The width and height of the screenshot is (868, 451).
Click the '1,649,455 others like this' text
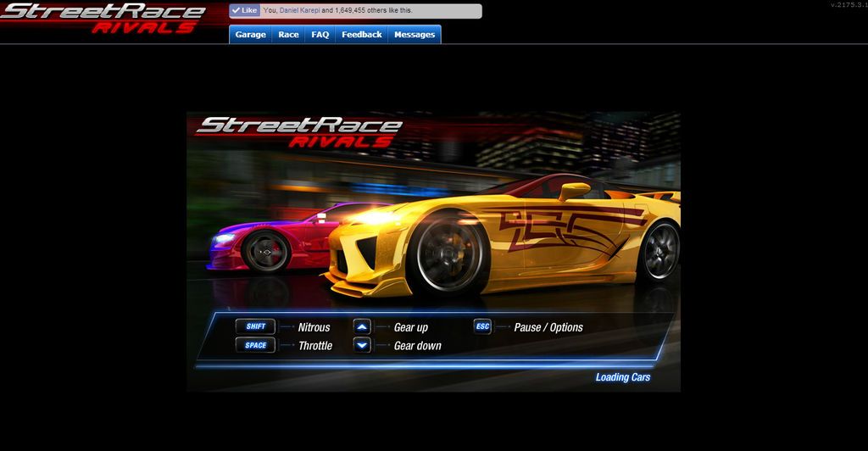[374, 10]
